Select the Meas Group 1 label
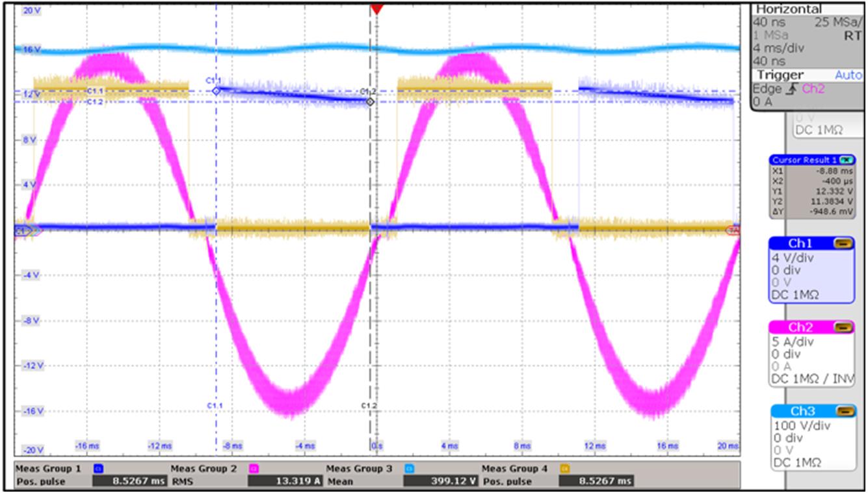Screen dimensions: 868x493 pyautogui.click(x=48, y=468)
